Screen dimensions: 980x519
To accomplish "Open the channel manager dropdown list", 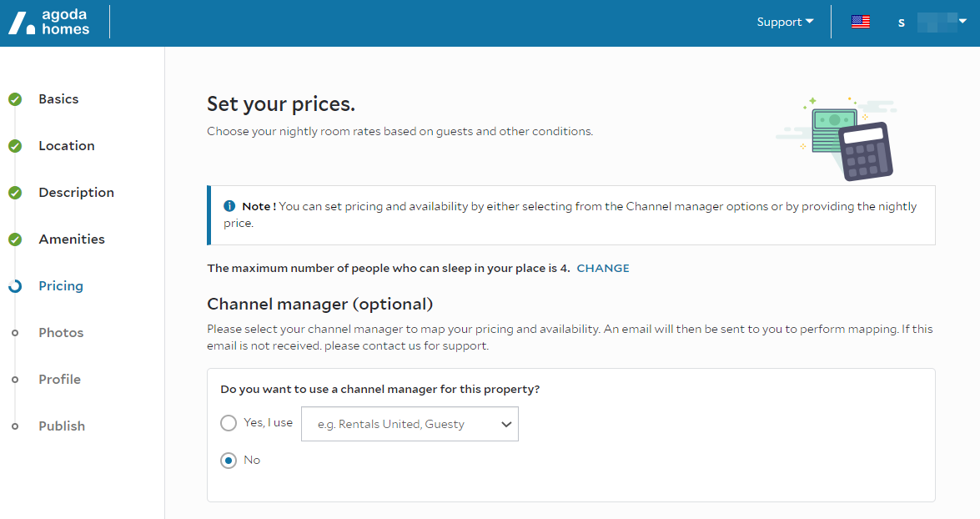I will point(410,424).
